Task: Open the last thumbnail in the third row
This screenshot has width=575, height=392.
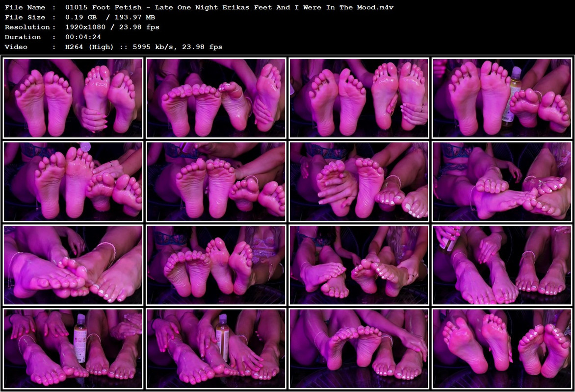Action: [x=502, y=265]
